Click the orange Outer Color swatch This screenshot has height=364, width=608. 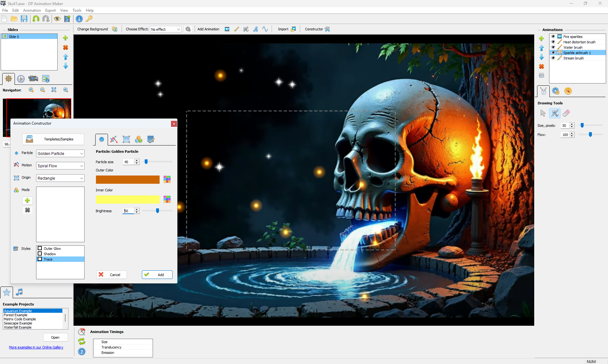tap(128, 180)
